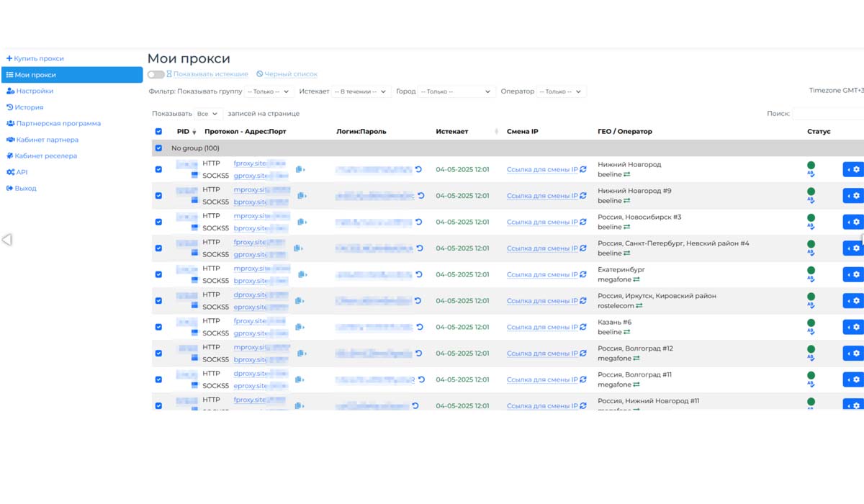Uncheck the select-all checkbox in table header
Image resolution: width=864 pixels, height=504 pixels.
coord(158,132)
